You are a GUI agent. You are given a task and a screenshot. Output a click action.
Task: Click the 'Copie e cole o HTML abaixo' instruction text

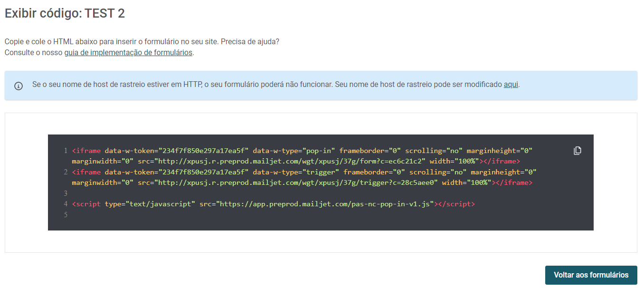[142, 41]
